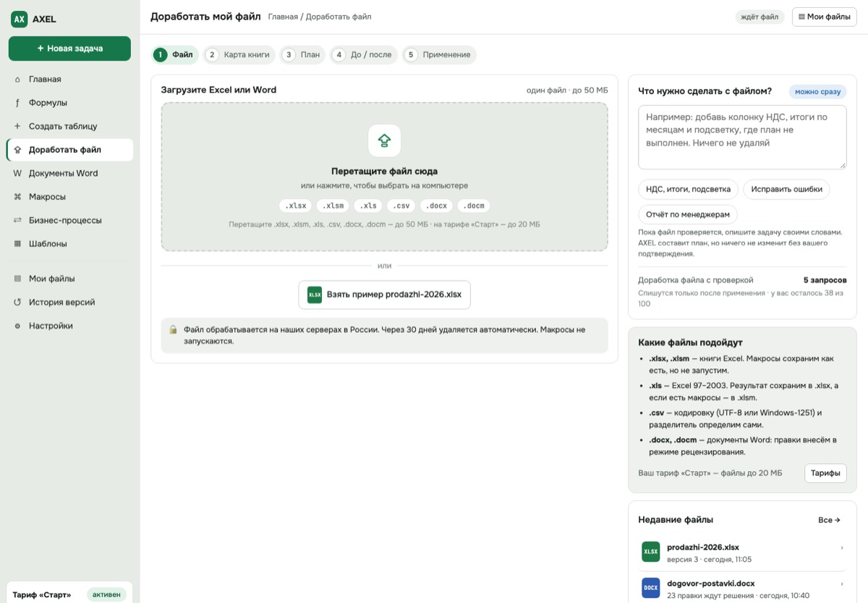The height and width of the screenshot is (603, 868).
Task: Go to step 1 Файл
Action: (x=174, y=54)
